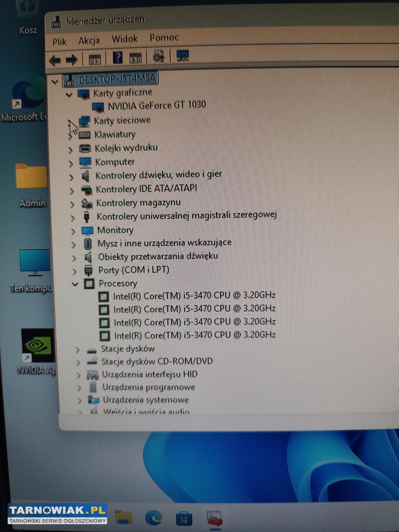Click the Monitory category icon
This screenshot has height=532, width=399.
click(x=87, y=231)
